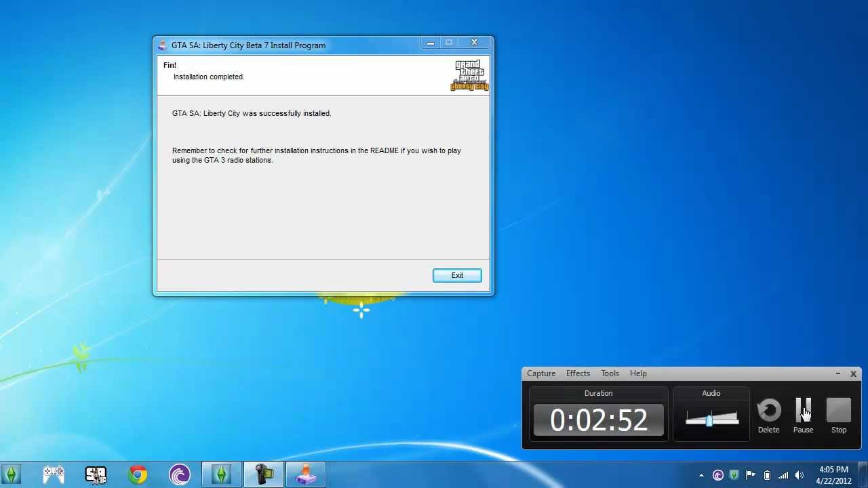868x488 pixels.
Task: Open the Help menu in recorder
Action: pyautogui.click(x=638, y=373)
